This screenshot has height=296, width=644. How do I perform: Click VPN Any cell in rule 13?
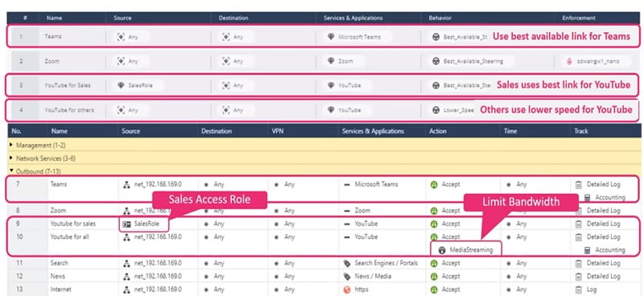(x=290, y=290)
